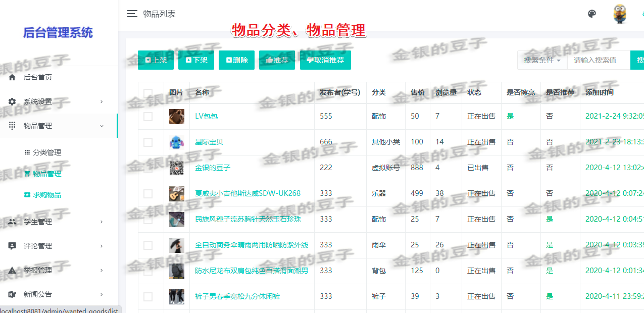Expand the 新闻公告 chevron
The height and width of the screenshot is (313, 644).
point(102,294)
